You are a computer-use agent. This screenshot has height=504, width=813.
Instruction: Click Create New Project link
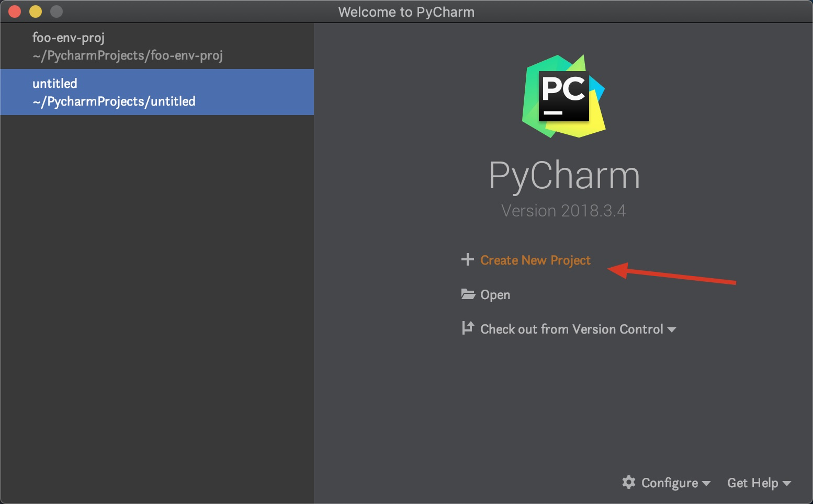pos(535,260)
